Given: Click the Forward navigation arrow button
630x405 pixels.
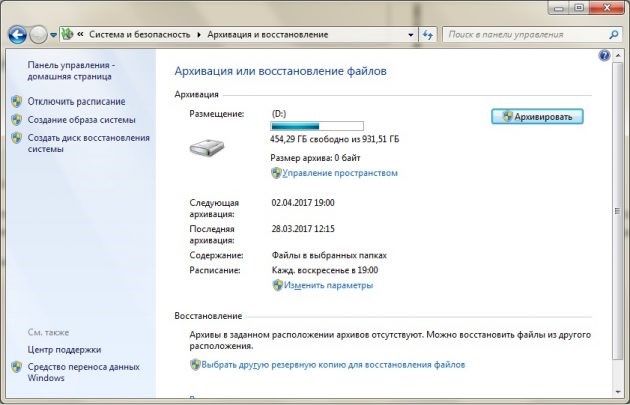Looking at the screenshot, I should [39, 35].
